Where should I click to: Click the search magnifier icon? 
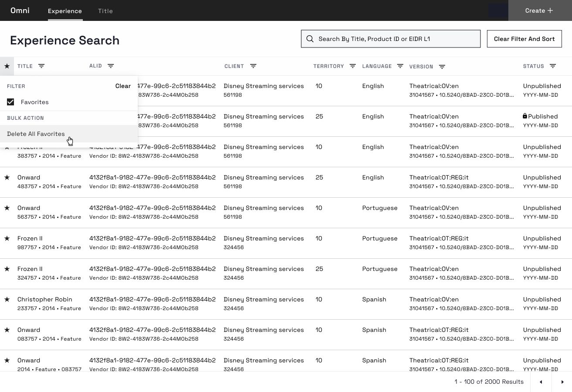pos(310,39)
